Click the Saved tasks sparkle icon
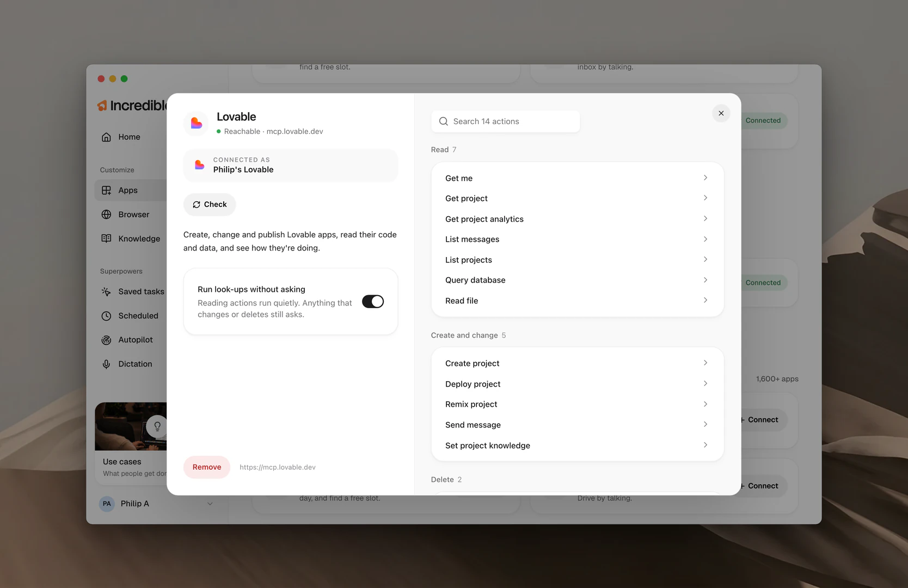This screenshot has height=588, width=908. (x=106, y=291)
